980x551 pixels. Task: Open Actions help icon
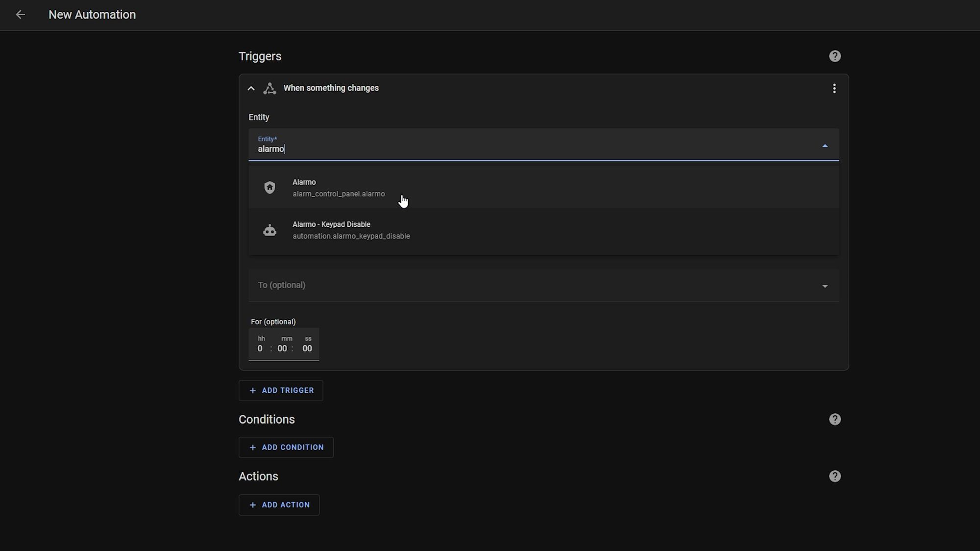pos(834,476)
